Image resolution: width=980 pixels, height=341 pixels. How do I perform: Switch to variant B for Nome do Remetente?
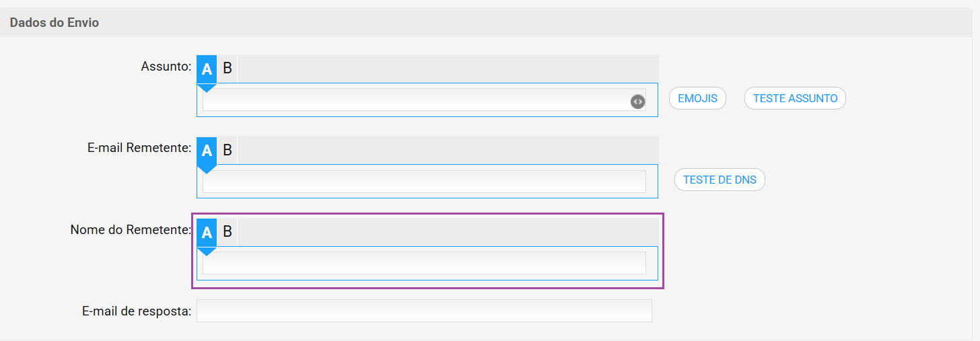click(228, 233)
